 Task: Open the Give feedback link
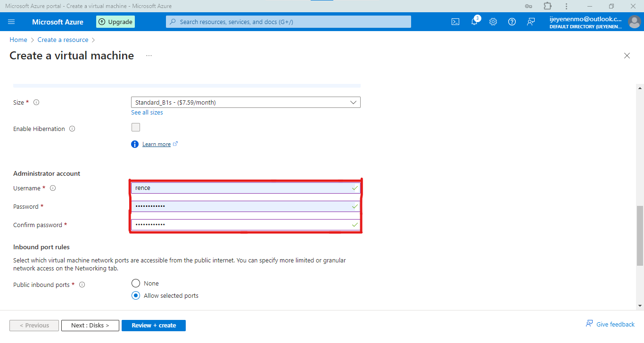[611, 324]
